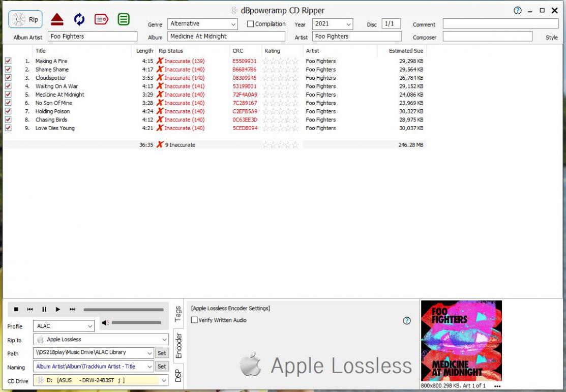Screen dimensions: 566x392
Task: Click the volume slider
Action: tap(136, 322)
